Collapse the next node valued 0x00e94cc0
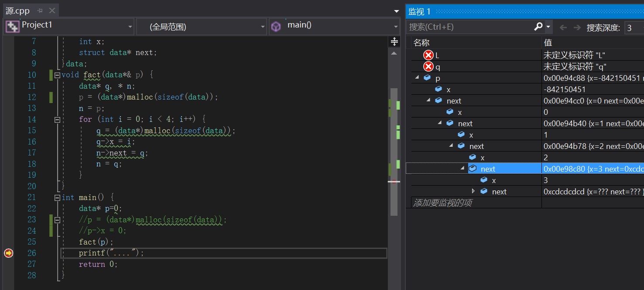Image resolution: width=644 pixels, height=290 pixels. 428,100
